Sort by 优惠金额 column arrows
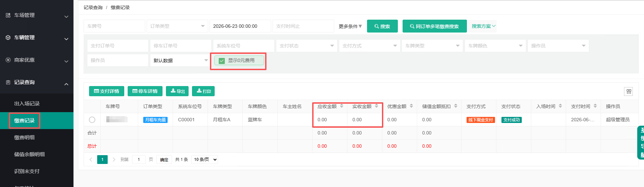This screenshot has height=187, width=644. click(411, 106)
